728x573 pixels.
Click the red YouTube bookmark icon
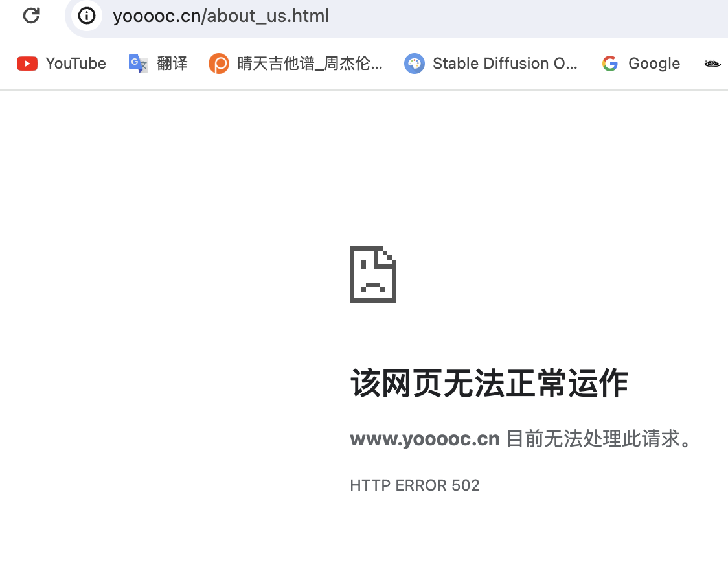click(27, 64)
